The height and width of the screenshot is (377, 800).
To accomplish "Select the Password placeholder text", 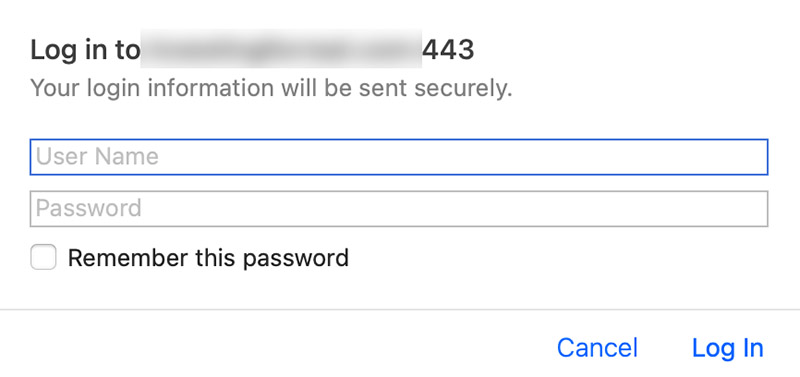I will pos(88,209).
